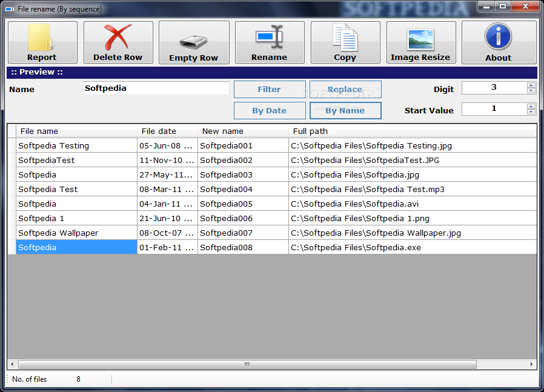This screenshot has height=392, width=544.
Task: Click the Empty Row drive icon
Action: 194,42
